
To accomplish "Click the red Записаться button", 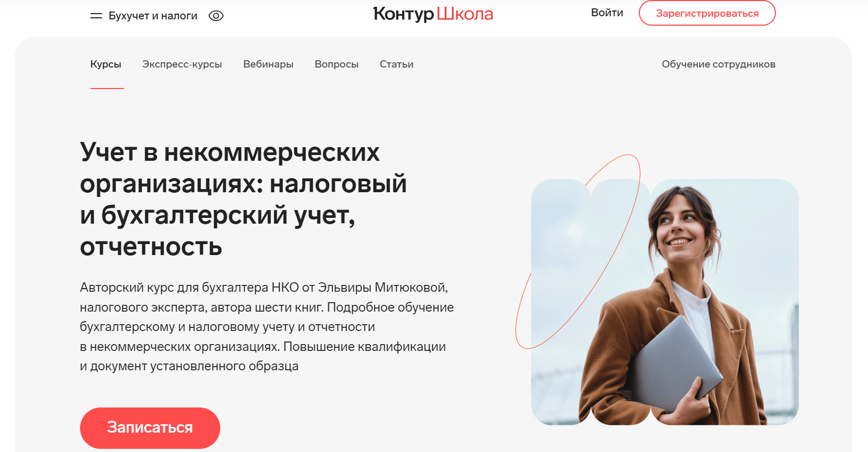I will click(x=150, y=427).
